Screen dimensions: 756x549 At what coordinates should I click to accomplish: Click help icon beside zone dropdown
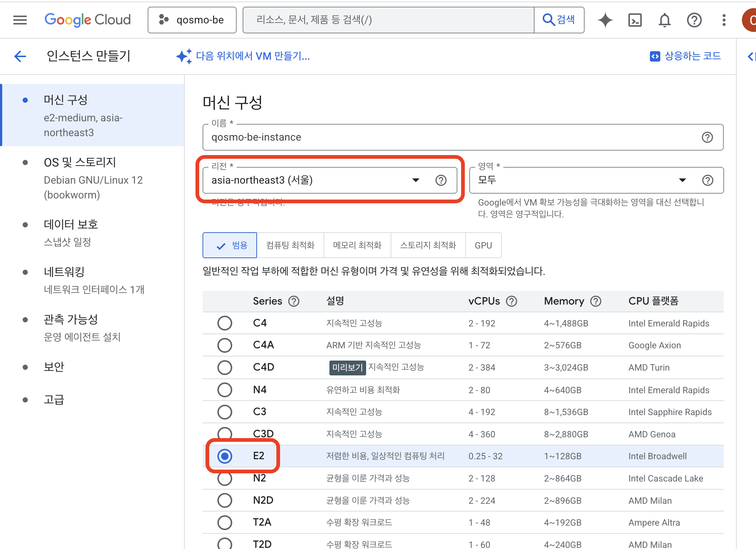coord(707,180)
